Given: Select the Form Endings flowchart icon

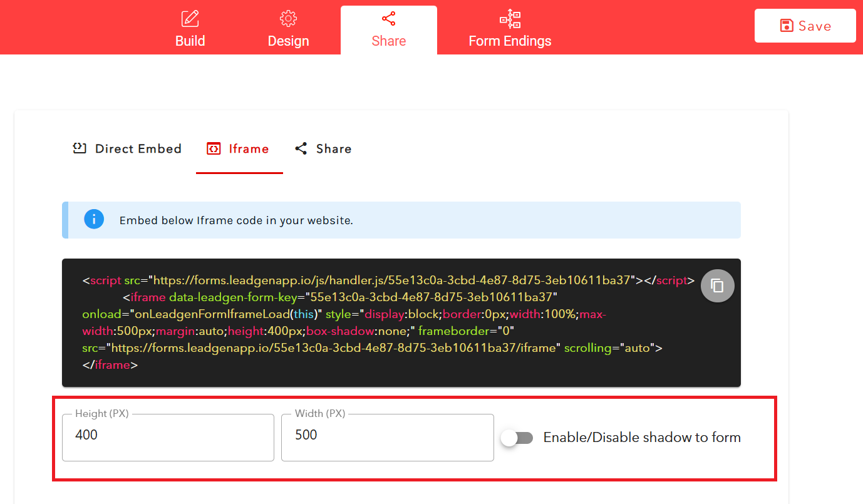Looking at the screenshot, I should coord(510,19).
